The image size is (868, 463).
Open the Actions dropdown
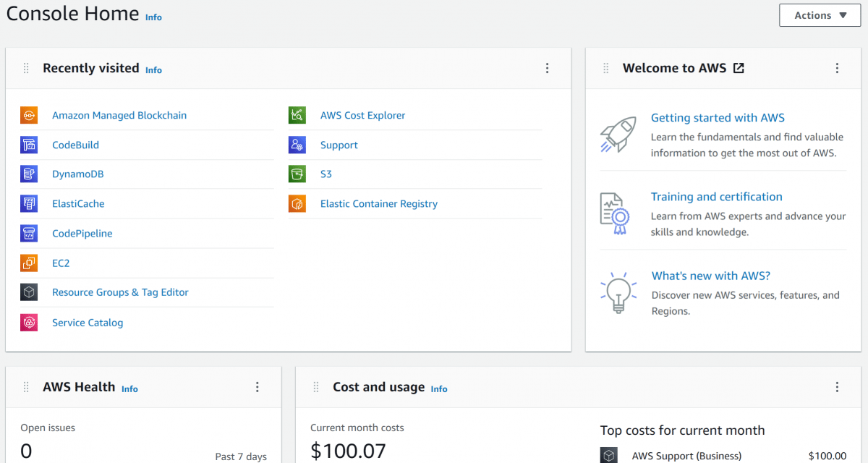820,15
